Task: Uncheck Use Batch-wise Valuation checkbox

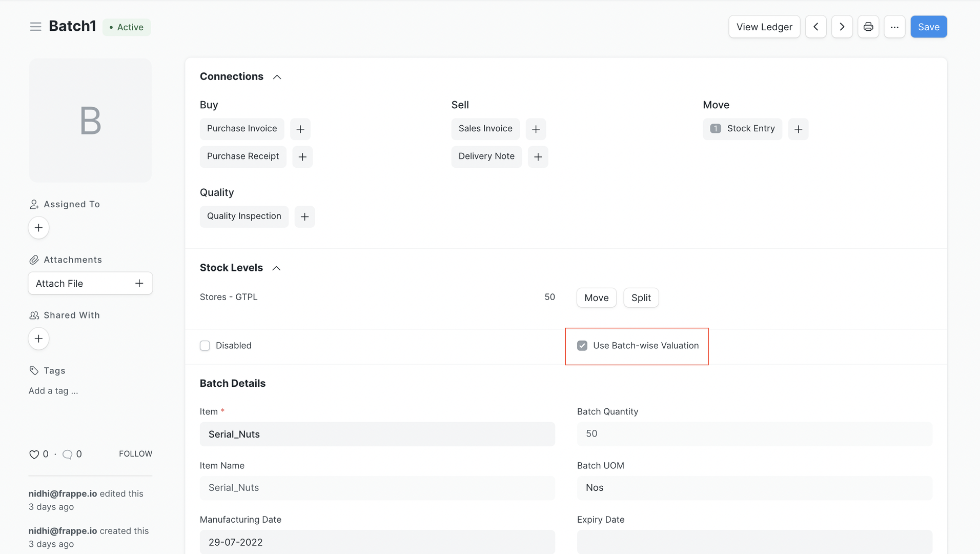Action: [582, 346]
